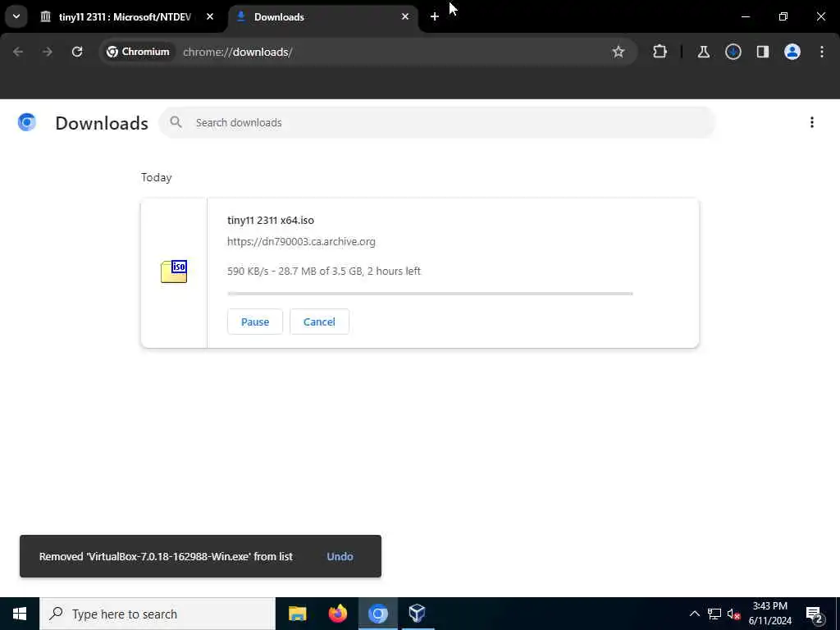Click the download progress bar
The width and height of the screenshot is (840, 630).
[430, 294]
